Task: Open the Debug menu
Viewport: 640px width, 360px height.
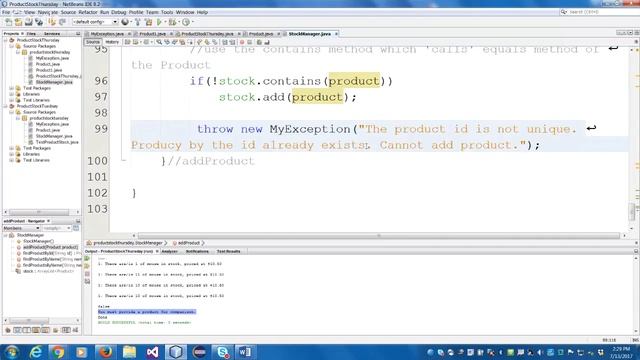Action: coord(118,12)
